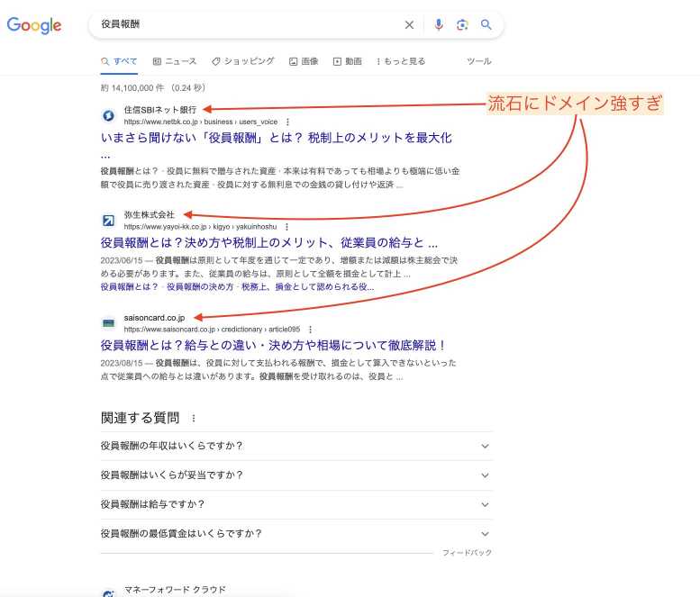
Task: Click the Google logo
Action: tap(34, 25)
